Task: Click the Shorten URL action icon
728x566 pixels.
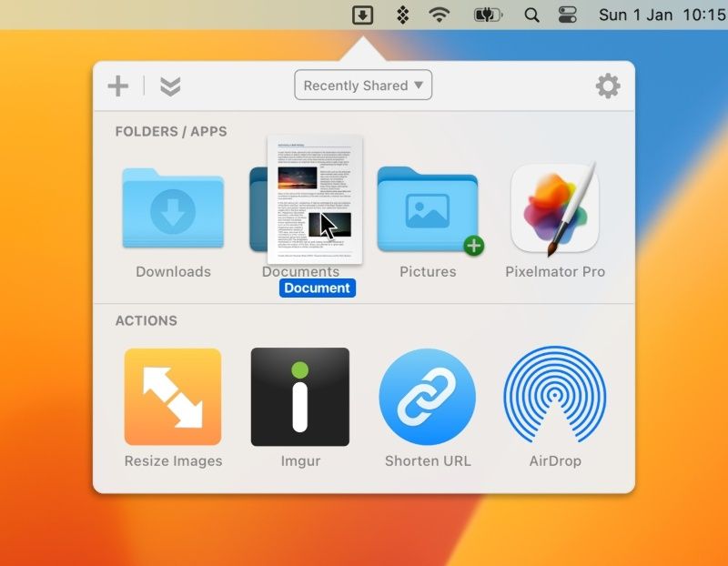Action: tap(428, 397)
